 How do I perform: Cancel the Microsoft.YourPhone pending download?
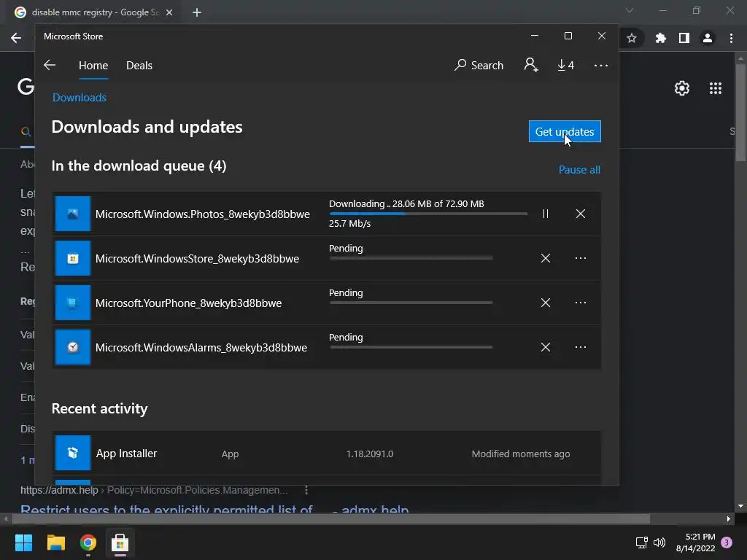(x=546, y=303)
